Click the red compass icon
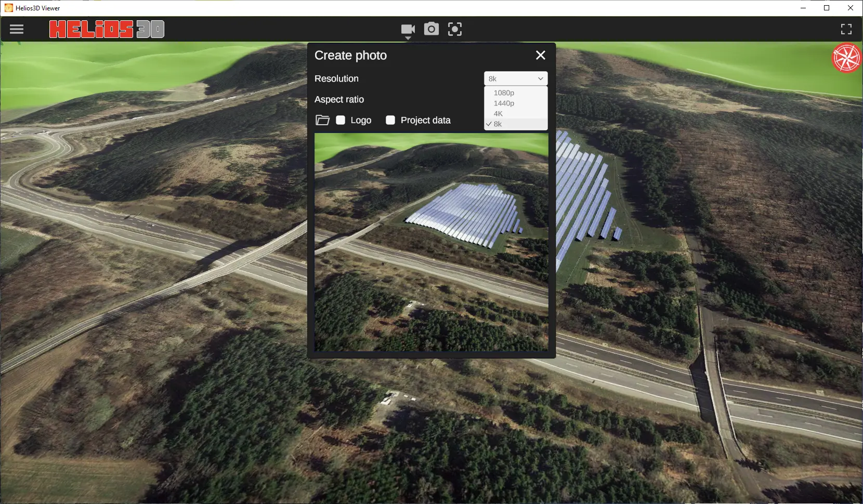This screenshot has height=504, width=863. [x=846, y=58]
